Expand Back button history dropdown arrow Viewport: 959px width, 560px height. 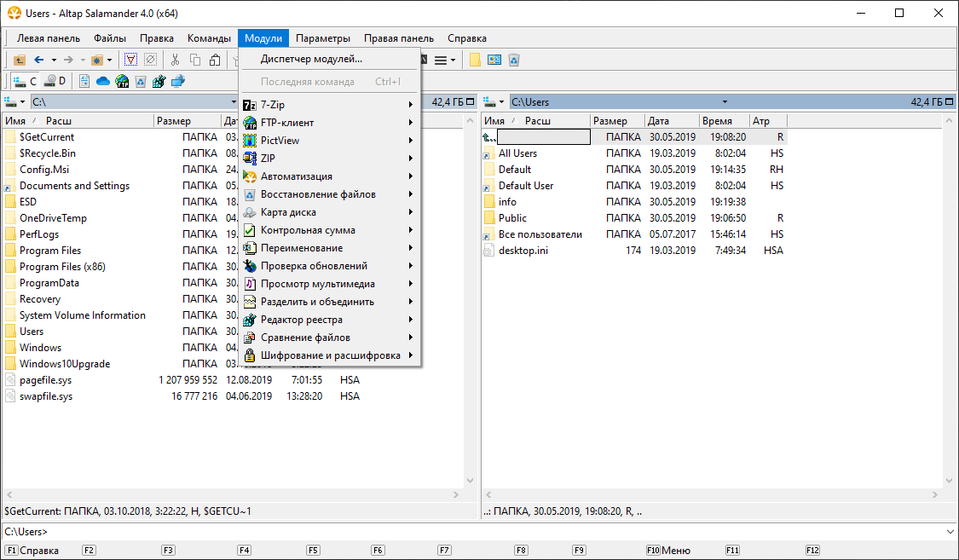coord(54,60)
